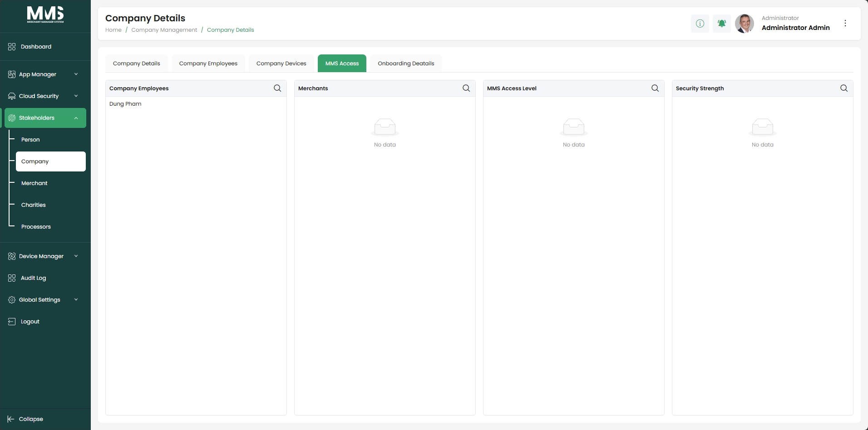The height and width of the screenshot is (430, 868).
Task: Click the App Manager label
Action: coord(38,74)
